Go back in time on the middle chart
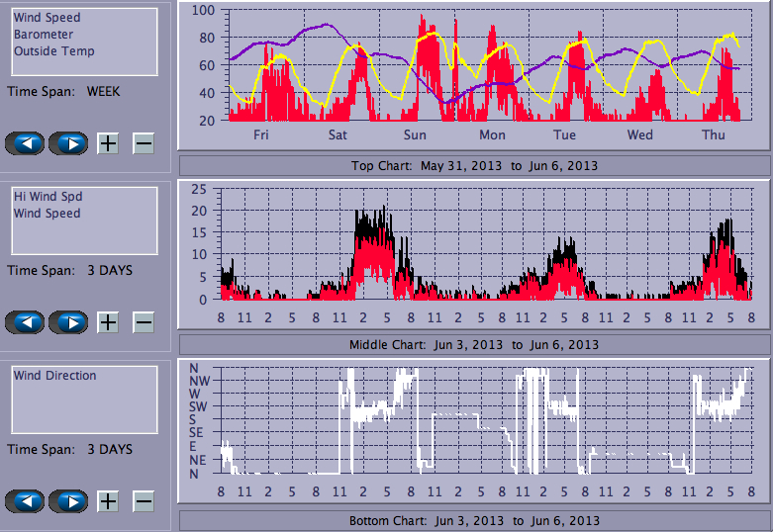 (x=26, y=322)
